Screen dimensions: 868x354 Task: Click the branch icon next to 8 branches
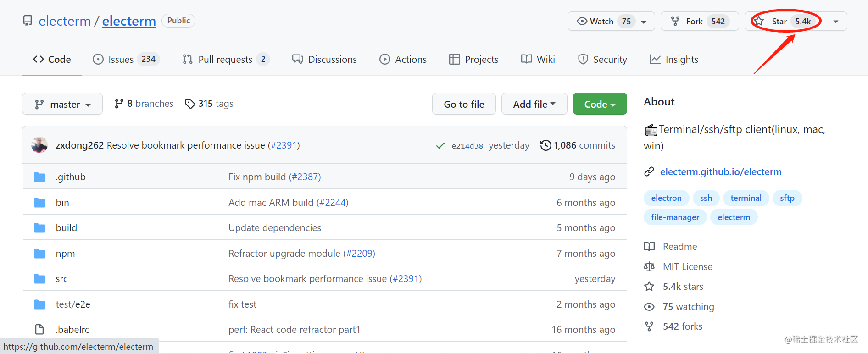pyautogui.click(x=119, y=104)
